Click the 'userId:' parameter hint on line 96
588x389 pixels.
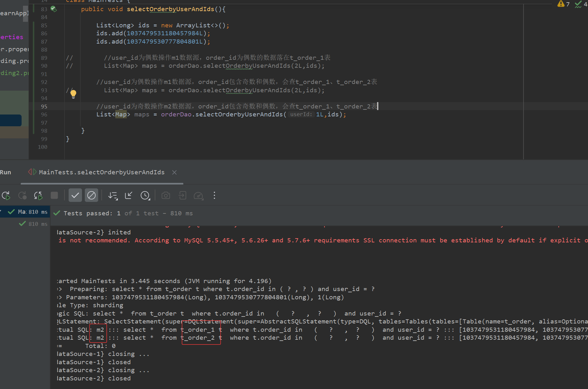coord(301,115)
